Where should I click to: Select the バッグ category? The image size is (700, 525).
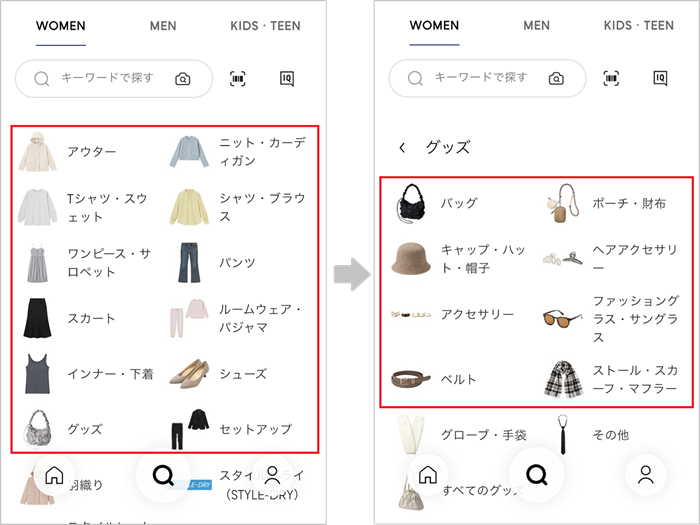coord(459,203)
